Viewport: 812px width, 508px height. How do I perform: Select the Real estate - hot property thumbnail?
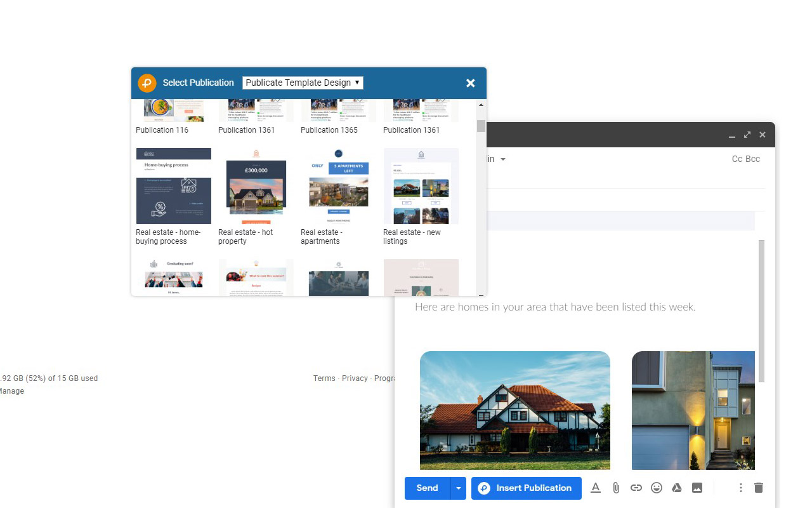coord(256,186)
